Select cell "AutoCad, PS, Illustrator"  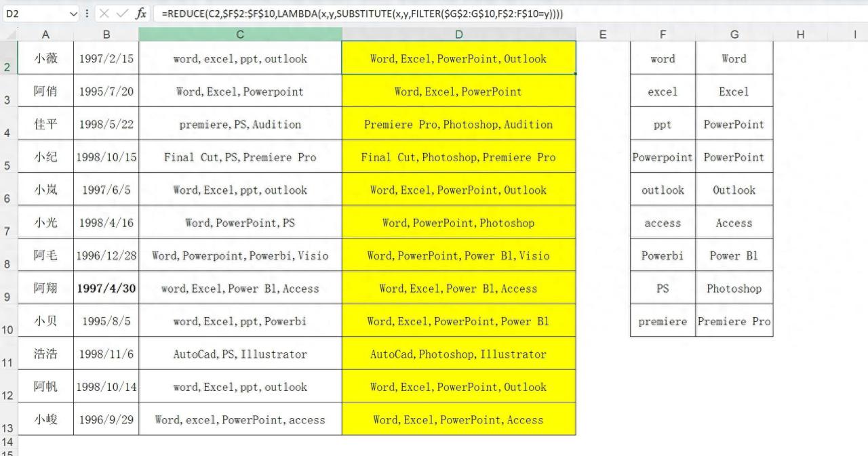[241, 354]
